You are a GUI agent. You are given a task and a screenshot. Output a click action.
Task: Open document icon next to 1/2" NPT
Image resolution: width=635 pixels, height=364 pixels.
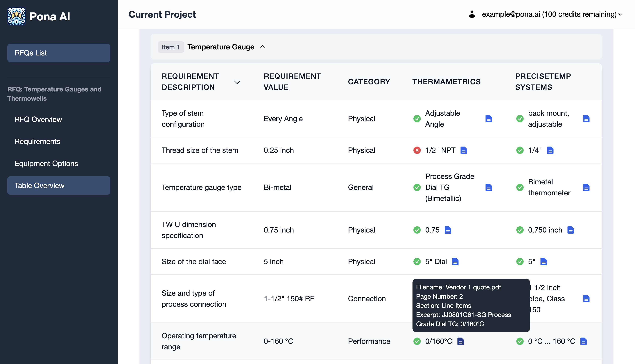pos(463,150)
